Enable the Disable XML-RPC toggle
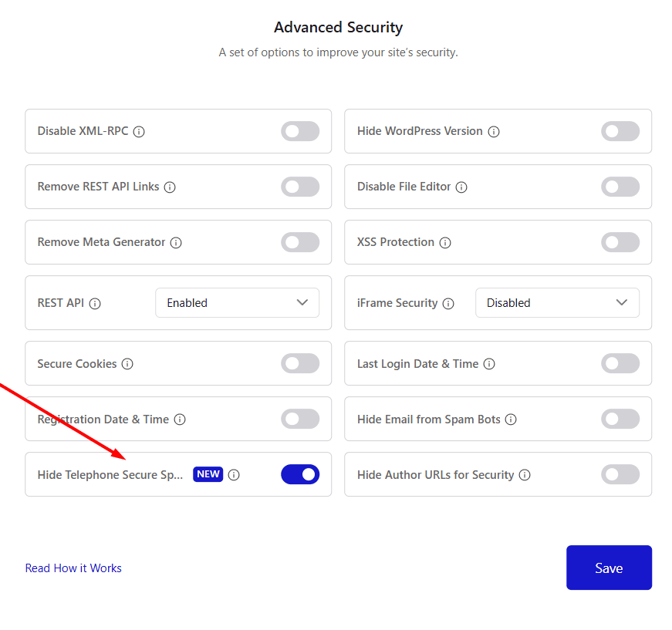672x630 pixels. (300, 131)
